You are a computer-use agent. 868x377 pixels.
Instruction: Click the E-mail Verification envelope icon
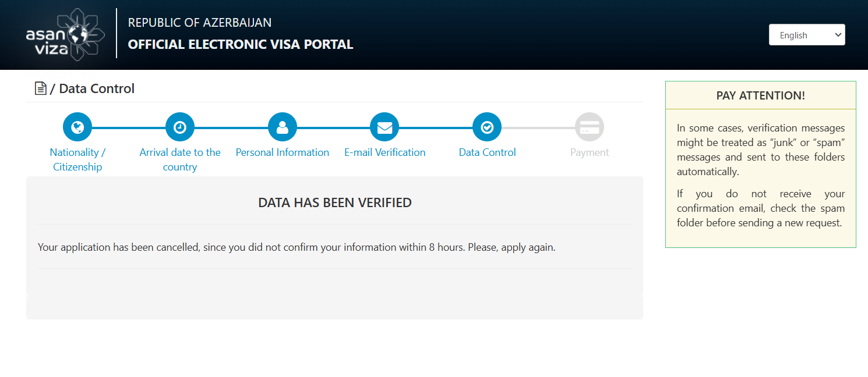[384, 127]
